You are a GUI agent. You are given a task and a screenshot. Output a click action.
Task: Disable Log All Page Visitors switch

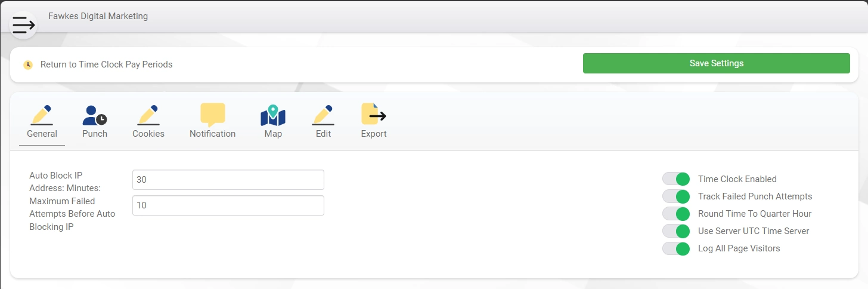click(676, 248)
